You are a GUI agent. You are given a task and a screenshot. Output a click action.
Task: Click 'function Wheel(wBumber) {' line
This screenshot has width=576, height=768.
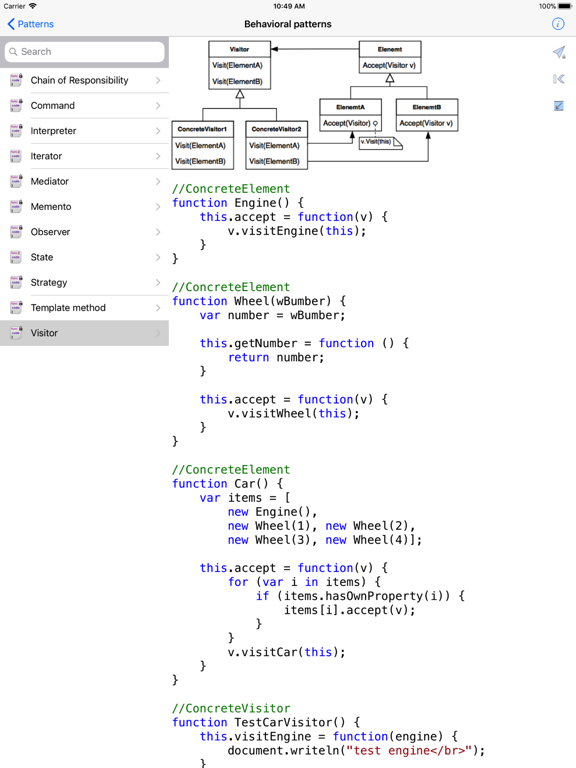[259, 301]
